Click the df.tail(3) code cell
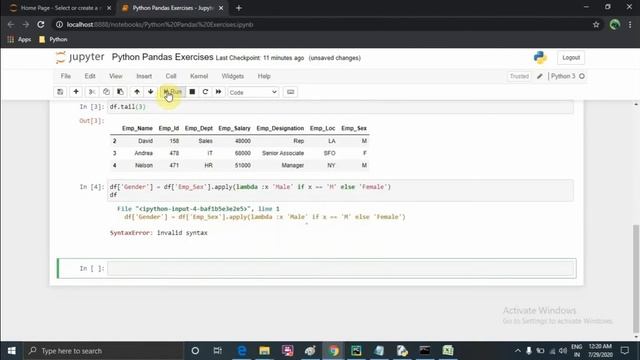Image resolution: width=640 pixels, height=360 pixels. point(341,107)
